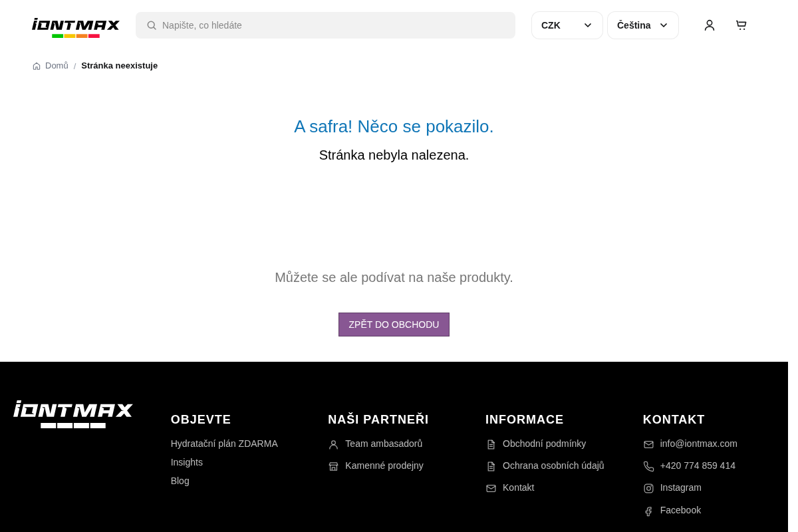Click the search field Napište, co hledáte
The height and width of the screenshot is (532, 798).
(x=325, y=25)
